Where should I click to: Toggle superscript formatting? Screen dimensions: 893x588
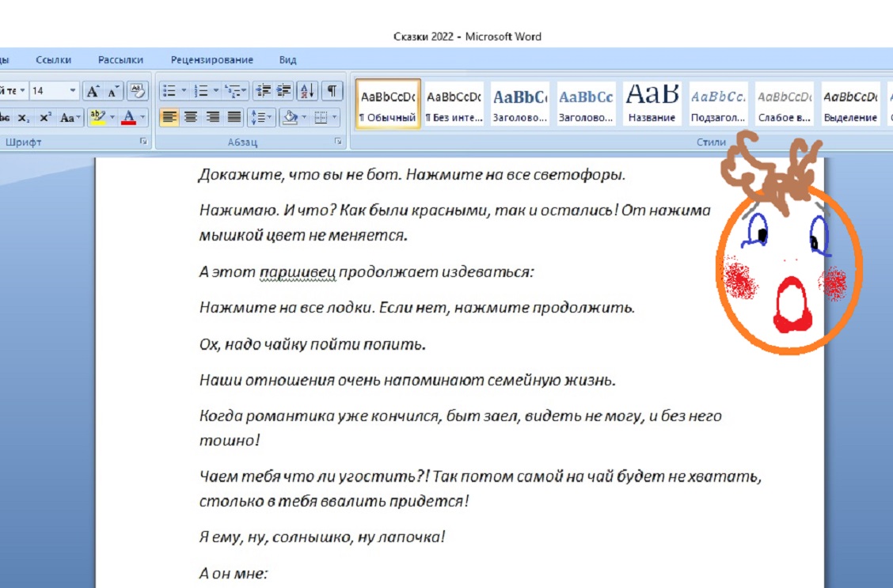(45, 117)
